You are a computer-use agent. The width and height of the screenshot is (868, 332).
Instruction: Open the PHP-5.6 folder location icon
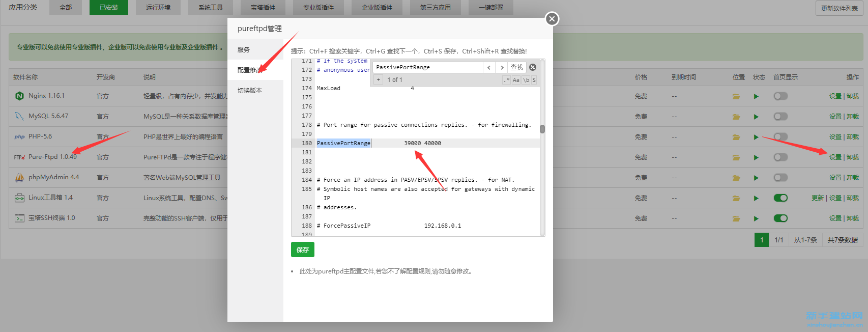[736, 137]
